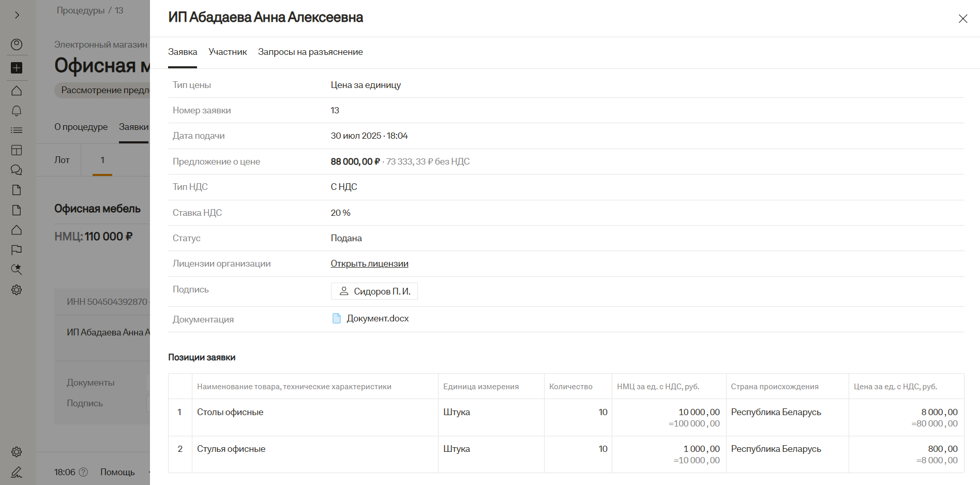Open the table layout icon in sidebar
Viewport: 980px width, 485px height.
coord(17,150)
